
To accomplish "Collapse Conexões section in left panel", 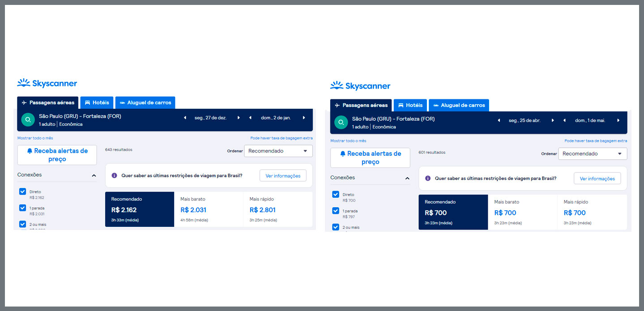I will tap(94, 175).
